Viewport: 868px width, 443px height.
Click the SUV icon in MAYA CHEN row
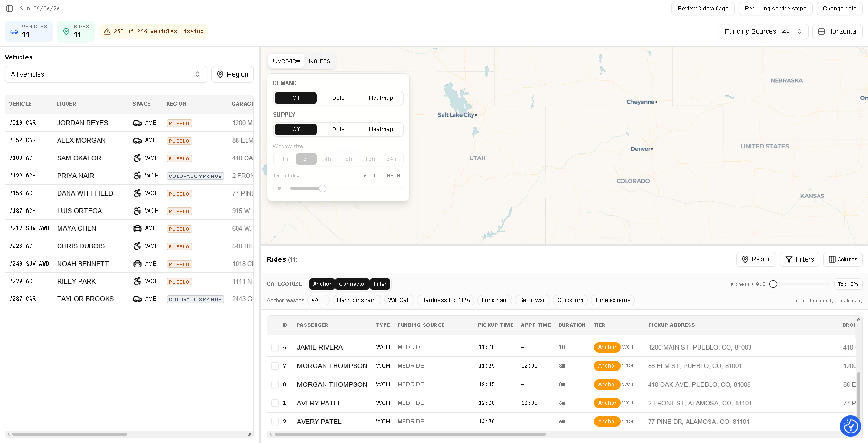(138, 228)
